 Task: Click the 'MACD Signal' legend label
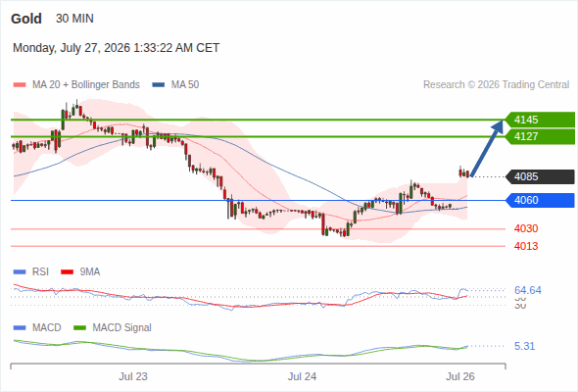122,328
